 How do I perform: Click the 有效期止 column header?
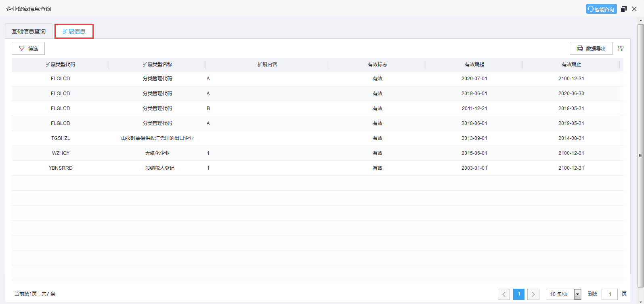click(571, 65)
